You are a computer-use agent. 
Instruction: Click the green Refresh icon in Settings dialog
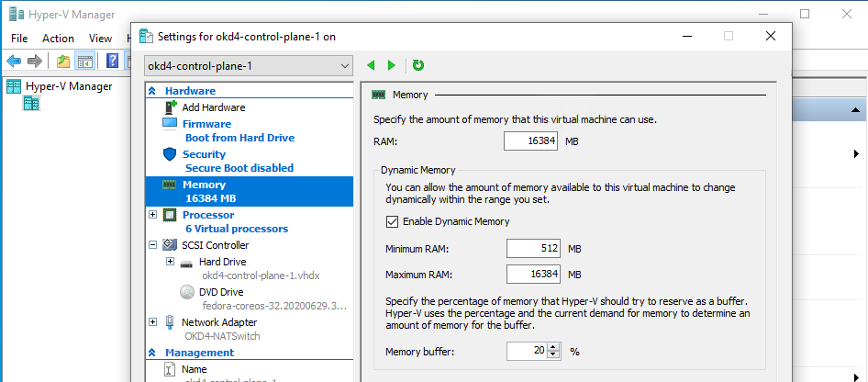click(418, 66)
